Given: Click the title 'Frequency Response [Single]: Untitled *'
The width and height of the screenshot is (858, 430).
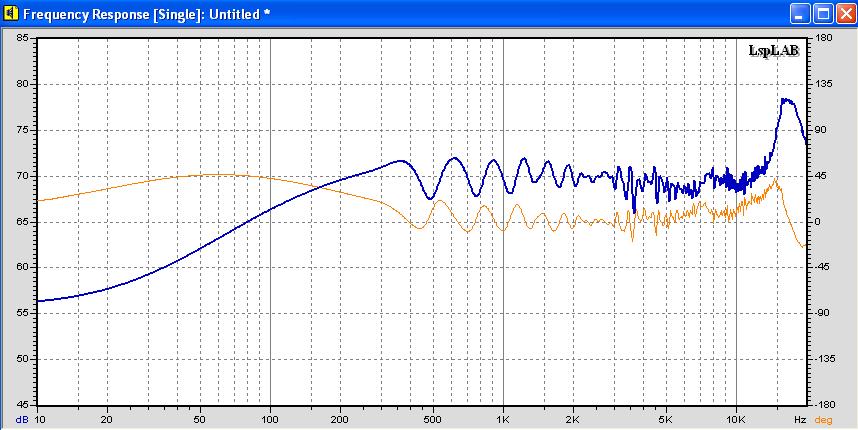Looking at the screenshot, I should point(146,14).
